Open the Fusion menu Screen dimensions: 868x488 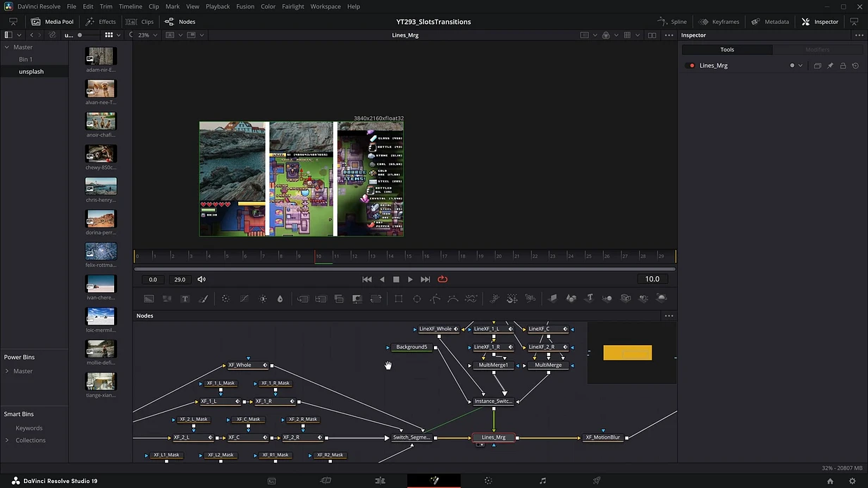pyautogui.click(x=245, y=6)
